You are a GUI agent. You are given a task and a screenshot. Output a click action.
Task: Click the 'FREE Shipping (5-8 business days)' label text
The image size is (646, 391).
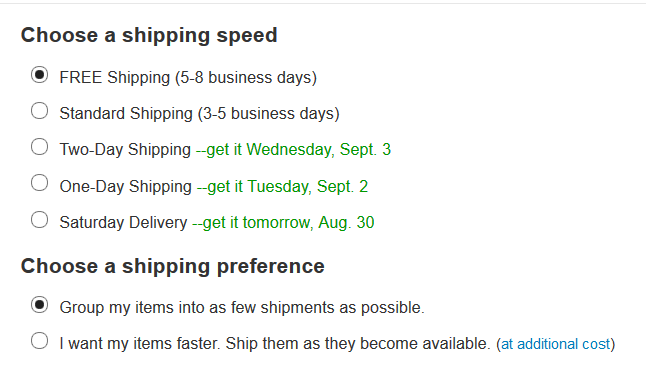pyautogui.click(x=188, y=78)
